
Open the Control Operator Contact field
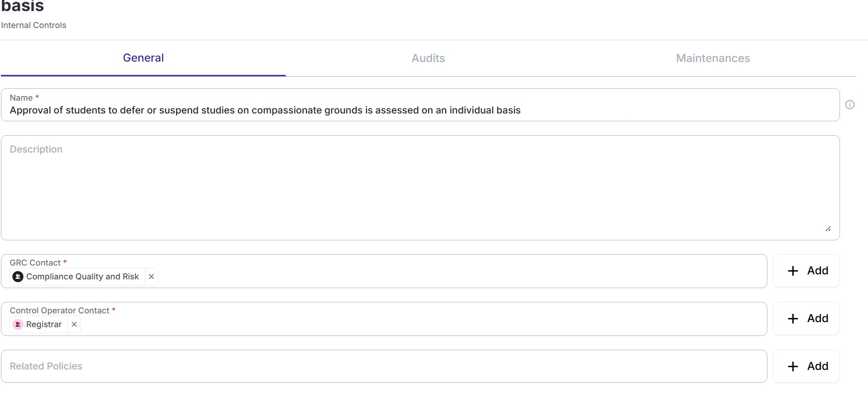click(384, 319)
